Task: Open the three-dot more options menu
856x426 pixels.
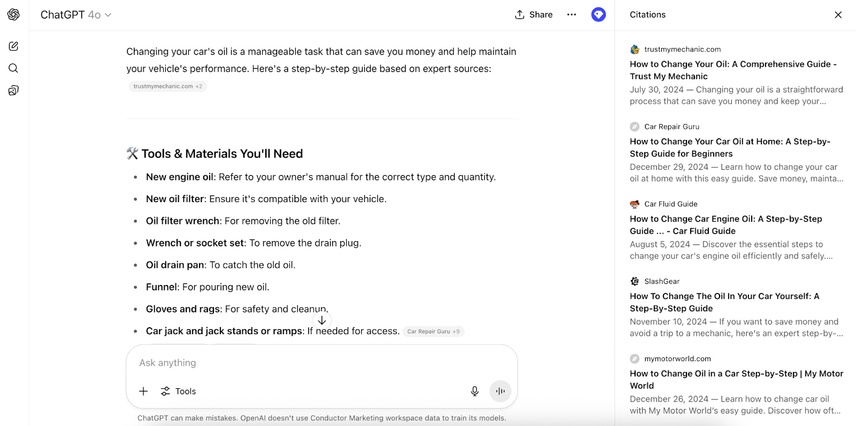Action: (x=572, y=15)
